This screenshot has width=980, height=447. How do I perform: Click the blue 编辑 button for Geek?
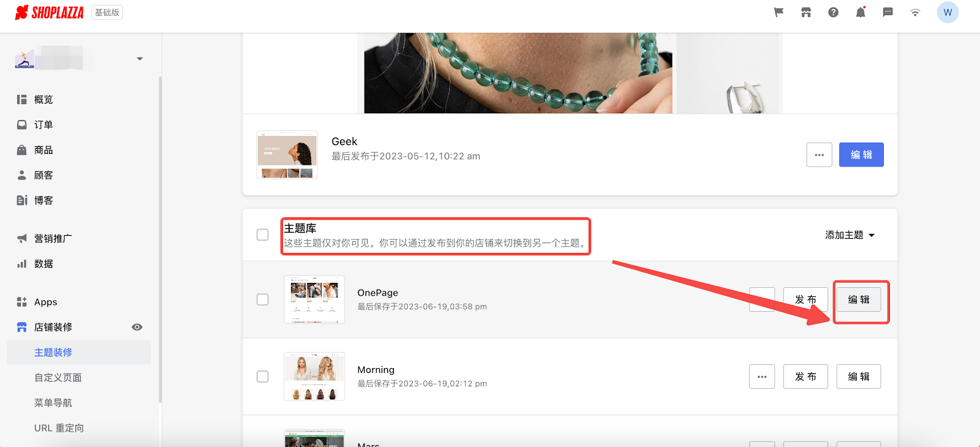[861, 155]
